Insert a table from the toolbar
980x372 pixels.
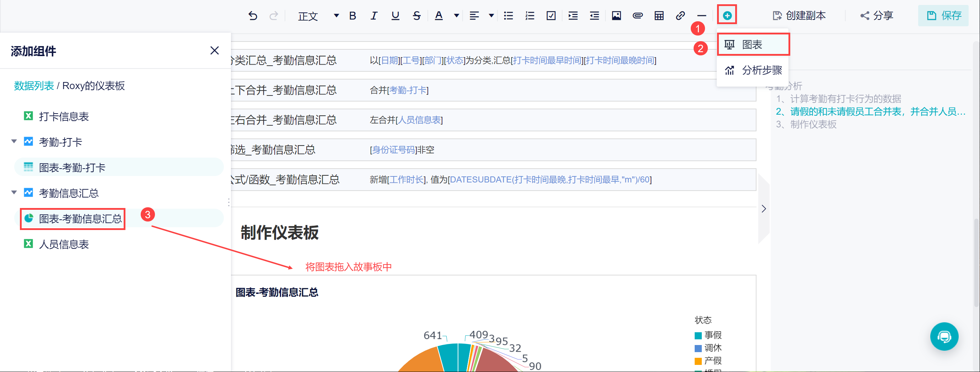[x=659, y=16]
